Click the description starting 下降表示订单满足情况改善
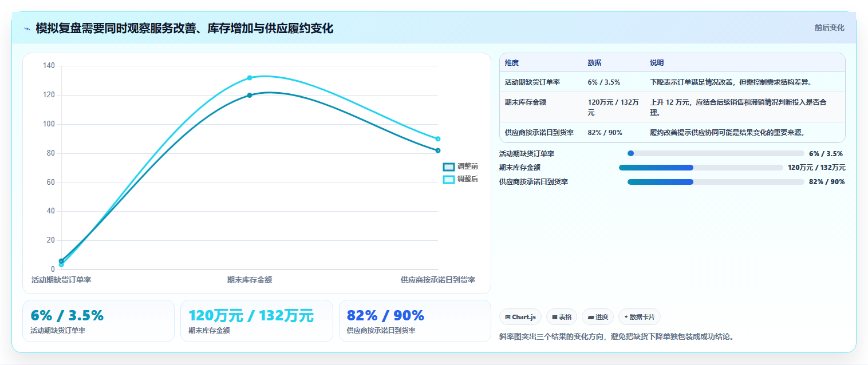 (x=731, y=82)
